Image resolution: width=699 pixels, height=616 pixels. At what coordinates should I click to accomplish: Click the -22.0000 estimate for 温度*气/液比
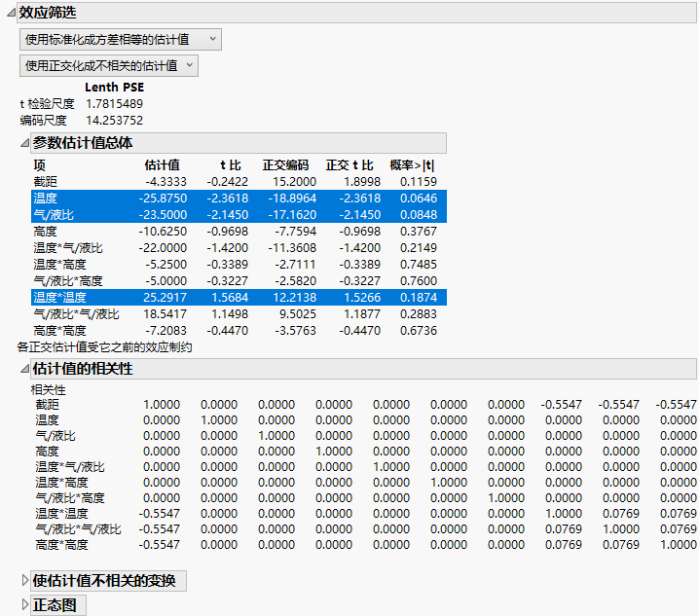[163, 247]
